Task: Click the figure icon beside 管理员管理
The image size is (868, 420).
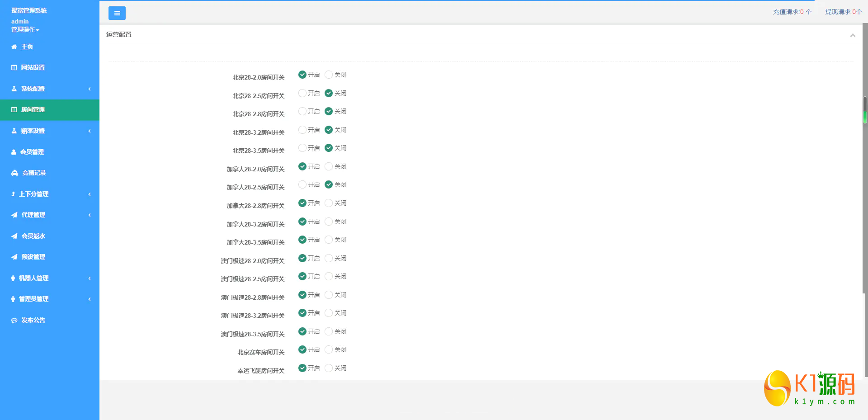Action: click(13, 299)
